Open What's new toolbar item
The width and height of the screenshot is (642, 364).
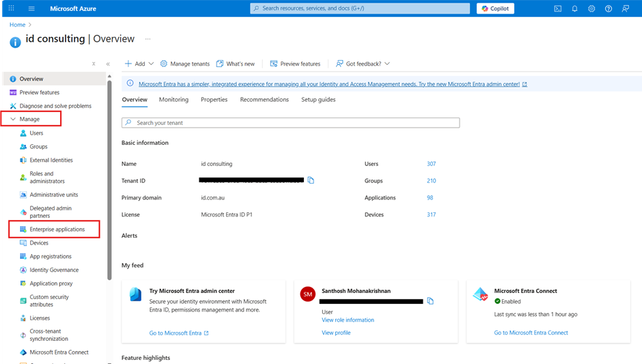(x=236, y=64)
